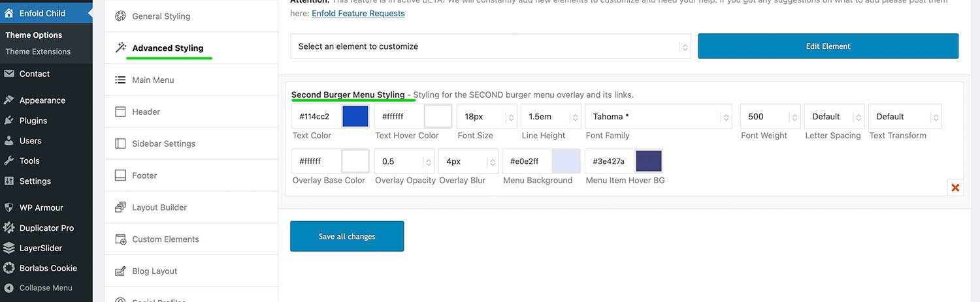This screenshot has height=302, width=980.
Task: Open the Enfold Feature Requests link
Action: tap(358, 13)
